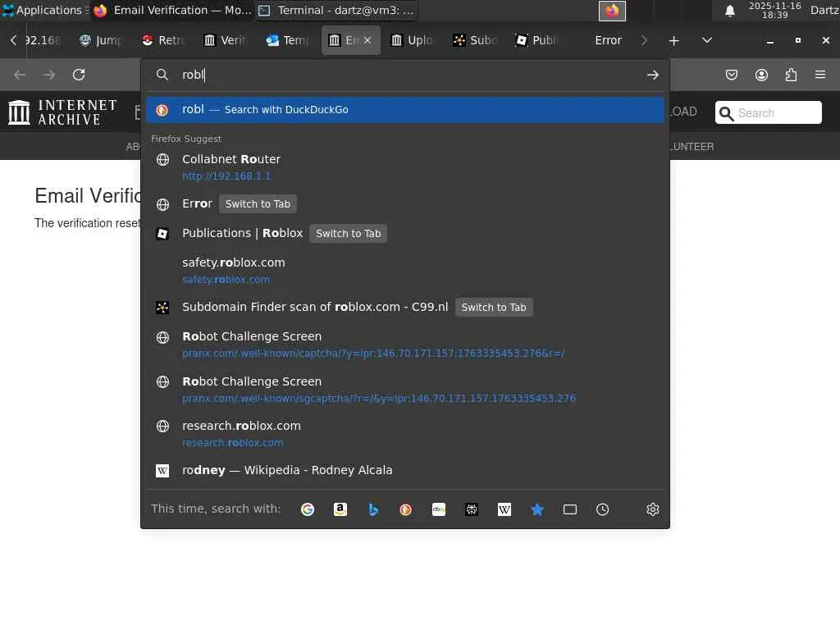The height and width of the screenshot is (630, 840).
Task: Switch to the Jump tab
Action: click(x=101, y=41)
